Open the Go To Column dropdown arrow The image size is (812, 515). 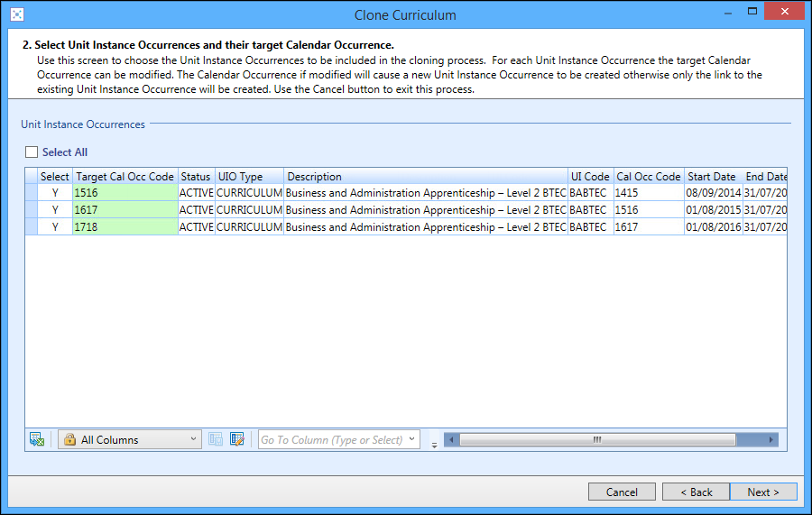click(x=411, y=439)
